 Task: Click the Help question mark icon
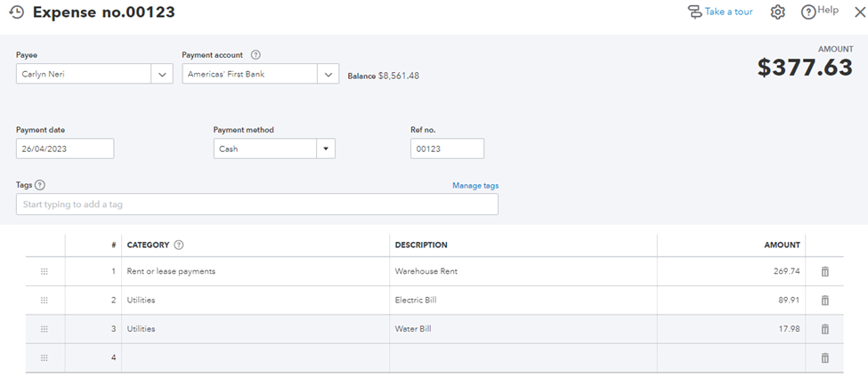[x=808, y=12]
